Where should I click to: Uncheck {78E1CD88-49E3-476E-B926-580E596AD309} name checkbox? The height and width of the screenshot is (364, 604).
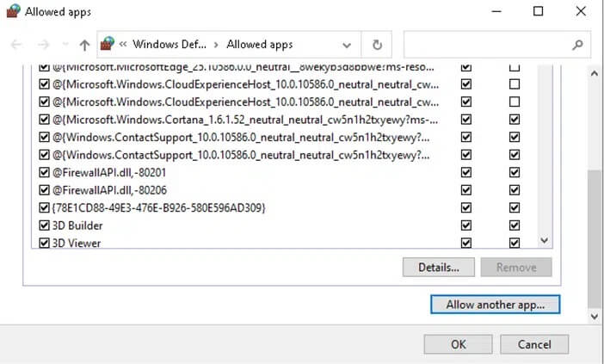[44, 207]
